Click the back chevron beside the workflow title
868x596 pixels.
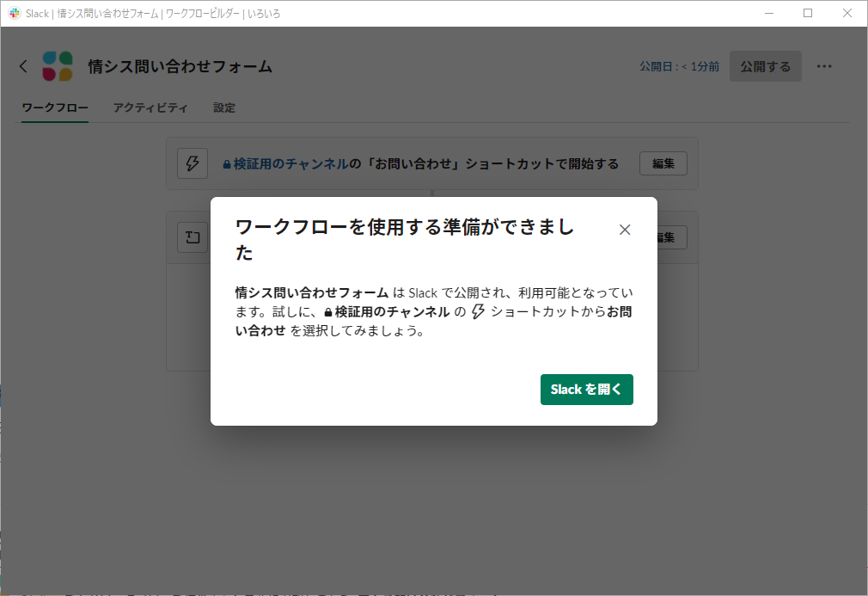point(23,65)
